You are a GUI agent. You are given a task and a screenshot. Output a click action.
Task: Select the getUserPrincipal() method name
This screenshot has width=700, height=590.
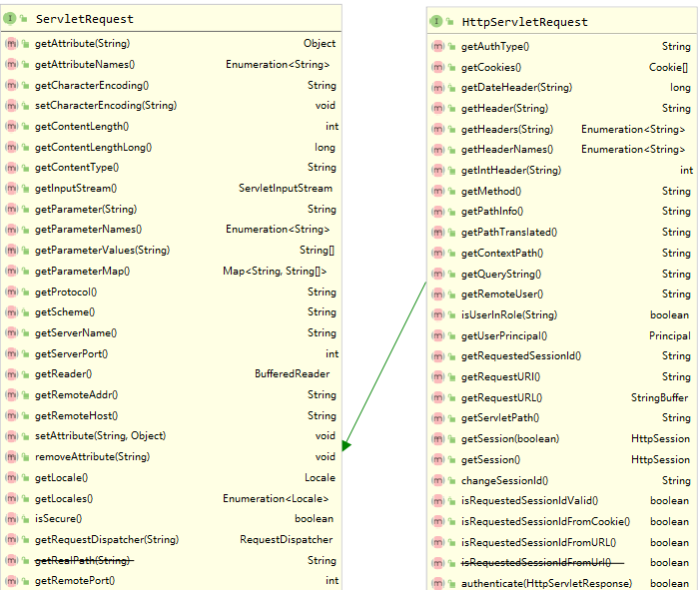(504, 335)
